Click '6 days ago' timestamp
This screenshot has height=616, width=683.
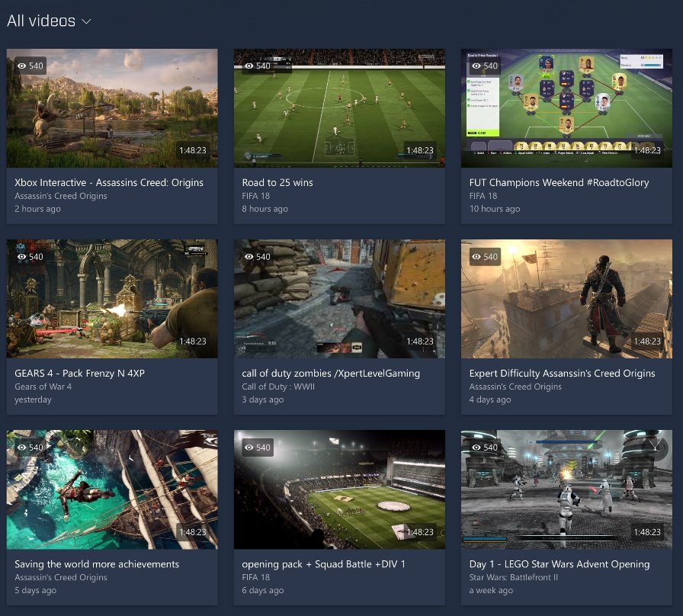(263, 590)
